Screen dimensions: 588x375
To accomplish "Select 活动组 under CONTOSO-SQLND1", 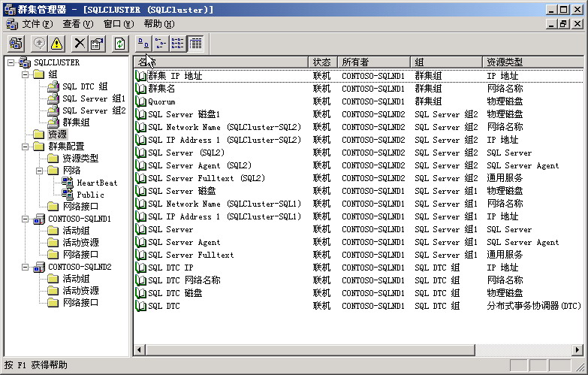I will click(76, 231).
